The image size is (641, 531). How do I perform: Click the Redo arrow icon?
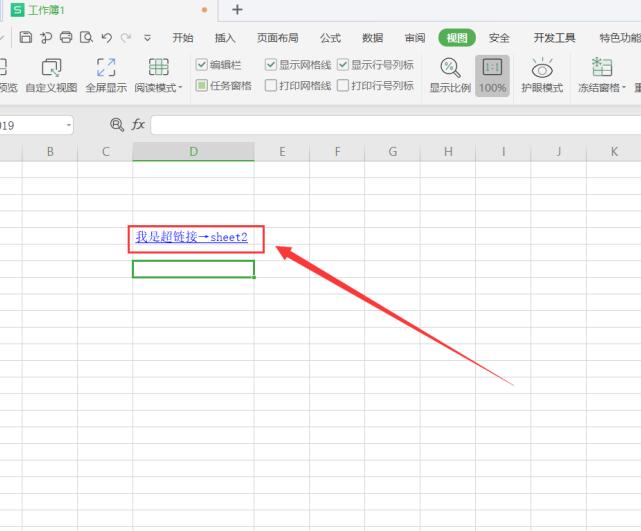pos(126,38)
